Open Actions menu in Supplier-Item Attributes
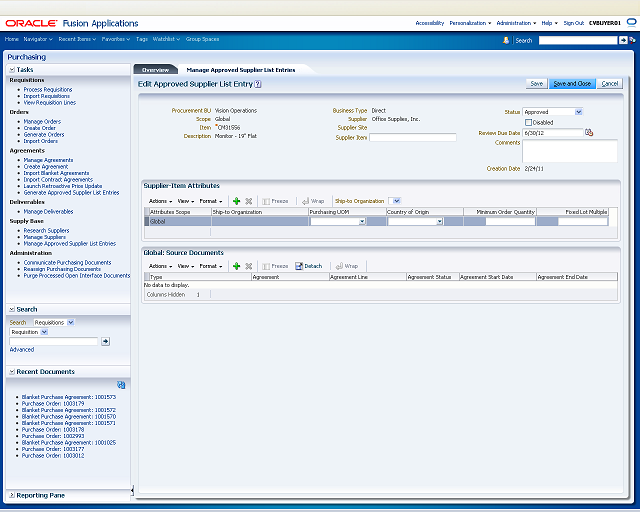Image resolution: width=640 pixels, height=512 pixels. coord(160,201)
